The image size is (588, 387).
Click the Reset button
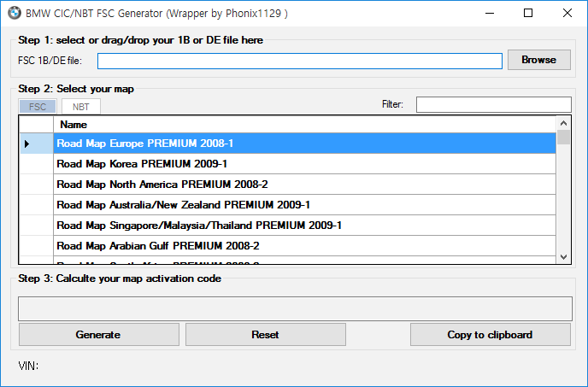(266, 335)
